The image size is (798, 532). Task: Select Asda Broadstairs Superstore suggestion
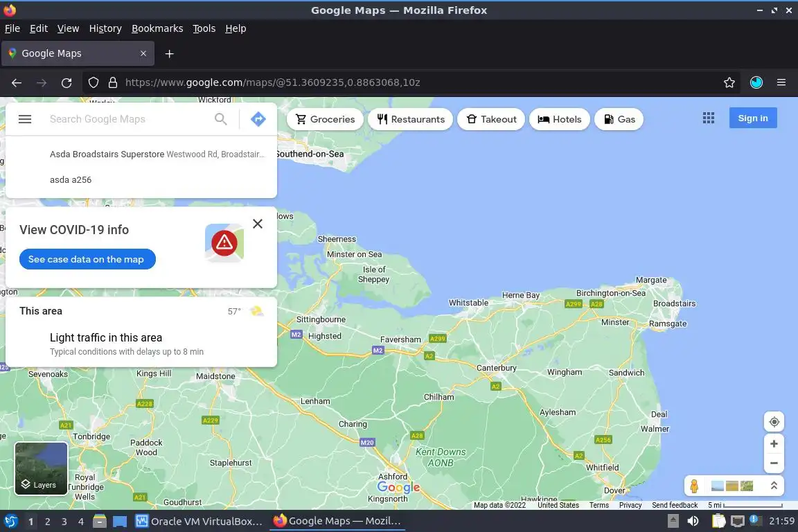click(x=141, y=154)
